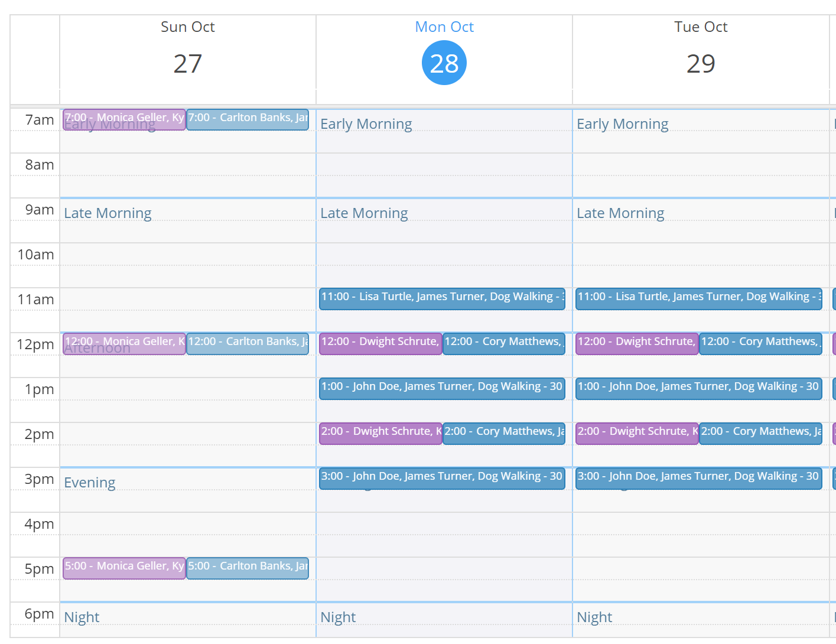
Task: Open Tuesday 12:00 Cory Matthews appointment
Action: point(760,344)
